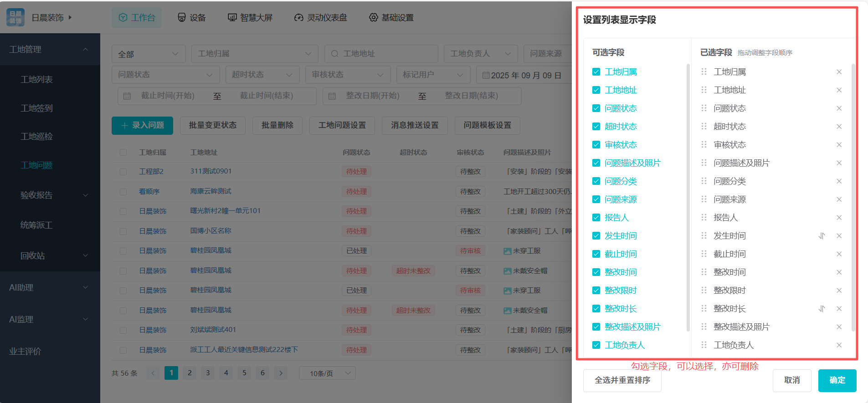868x403 pixels.
Task: Uncheck the 工地地址 optional field checkbox
Action: 596,90
